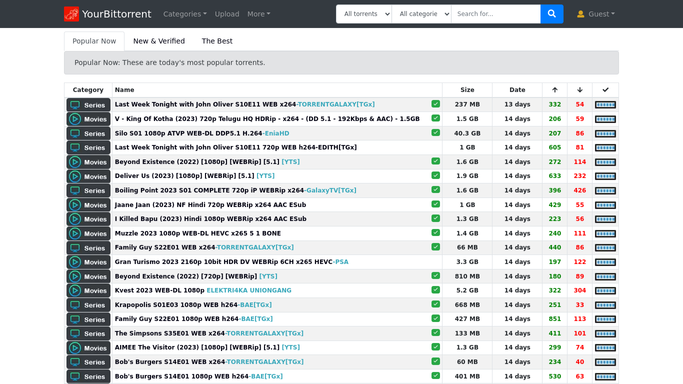Image resolution: width=683 pixels, height=384 pixels.
Task: Click health bar for Gran Turismo 2023 row
Action: [605, 262]
